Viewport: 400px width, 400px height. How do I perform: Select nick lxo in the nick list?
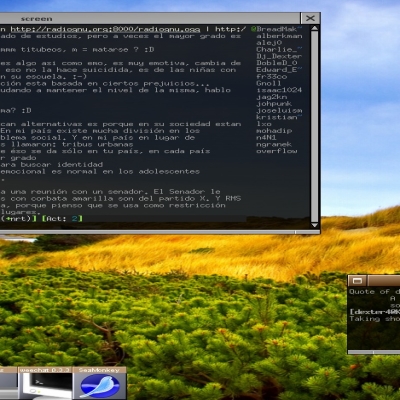pyautogui.click(x=264, y=124)
